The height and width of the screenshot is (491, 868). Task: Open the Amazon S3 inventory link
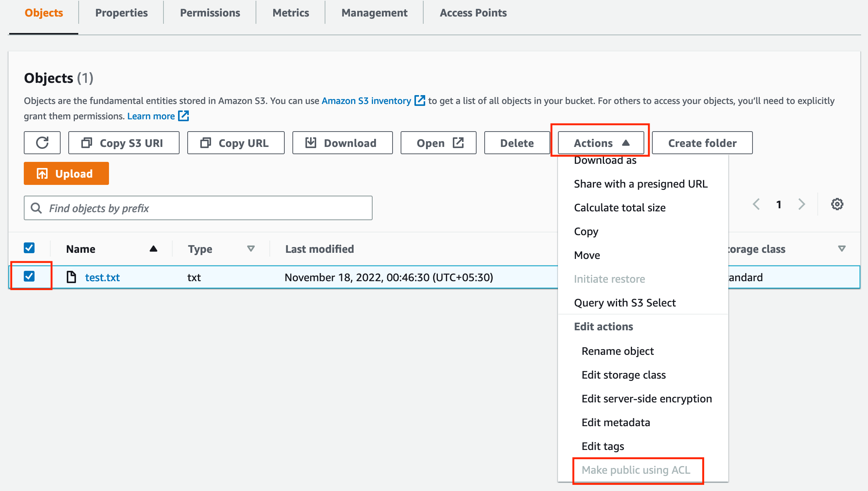click(366, 101)
